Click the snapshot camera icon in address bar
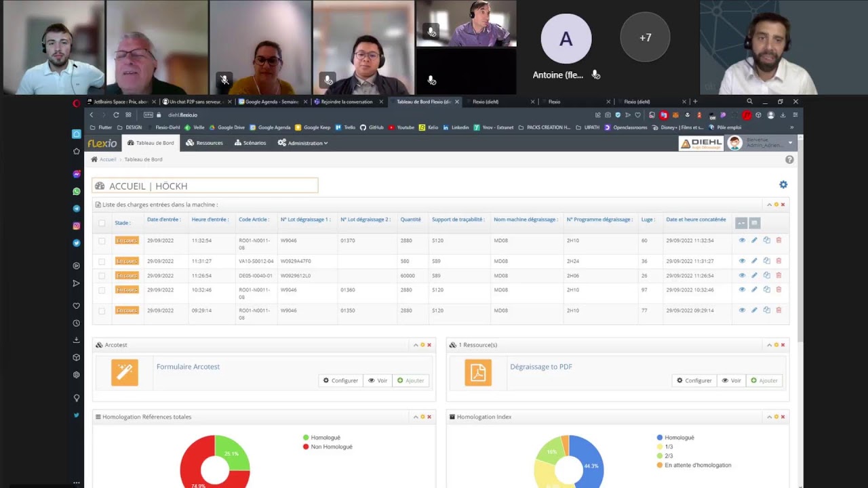The width and height of the screenshot is (868, 488). coord(608,115)
